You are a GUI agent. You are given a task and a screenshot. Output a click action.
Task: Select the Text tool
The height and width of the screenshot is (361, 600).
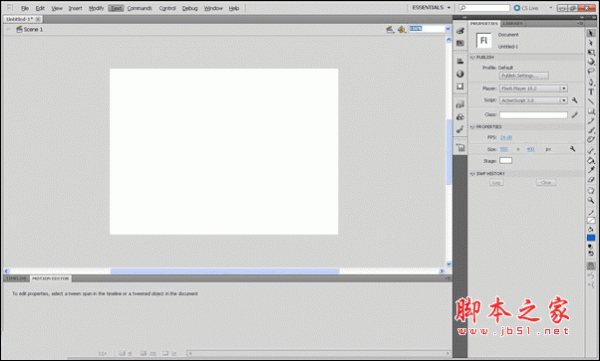pos(591,92)
